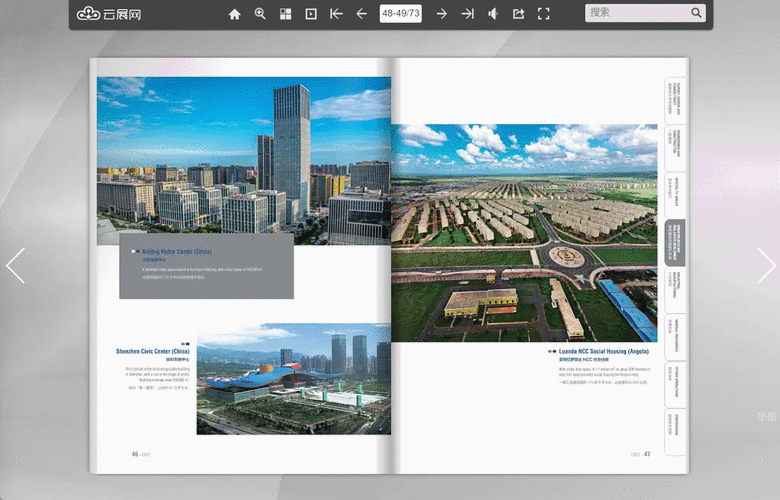Go to next page via toolbar arrow
Viewport: 780px width, 500px height.
click(441, 14)
